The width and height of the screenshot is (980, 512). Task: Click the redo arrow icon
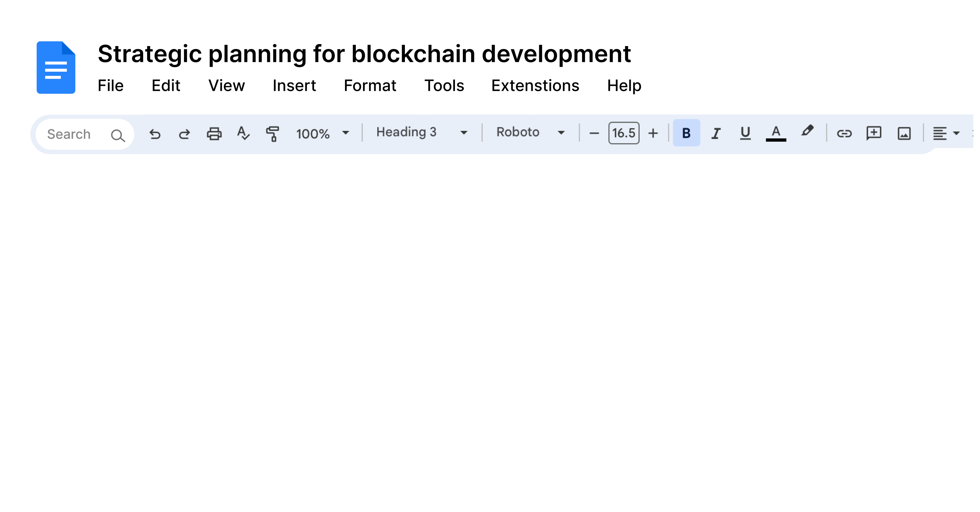tap(184, 134)
